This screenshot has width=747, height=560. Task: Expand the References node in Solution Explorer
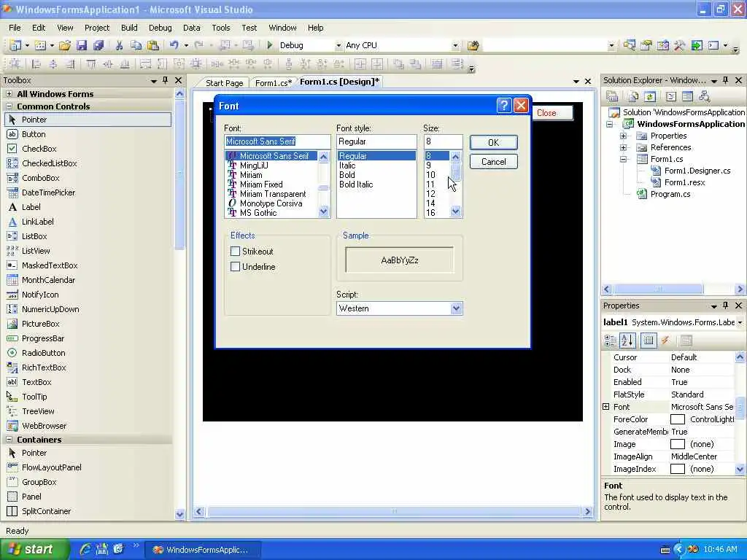pyautogui.click(x=623, y=147)
